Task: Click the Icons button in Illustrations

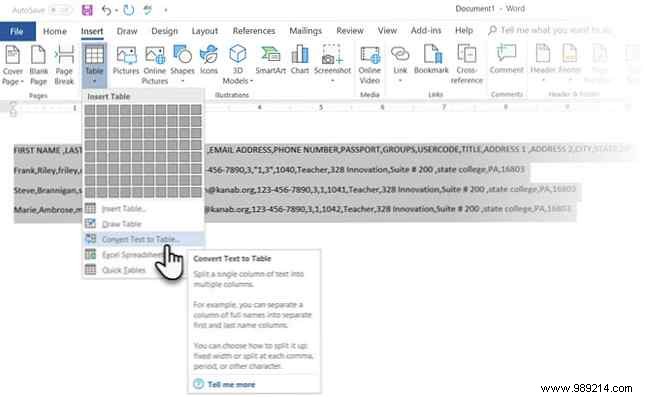Action: (209, 61)
